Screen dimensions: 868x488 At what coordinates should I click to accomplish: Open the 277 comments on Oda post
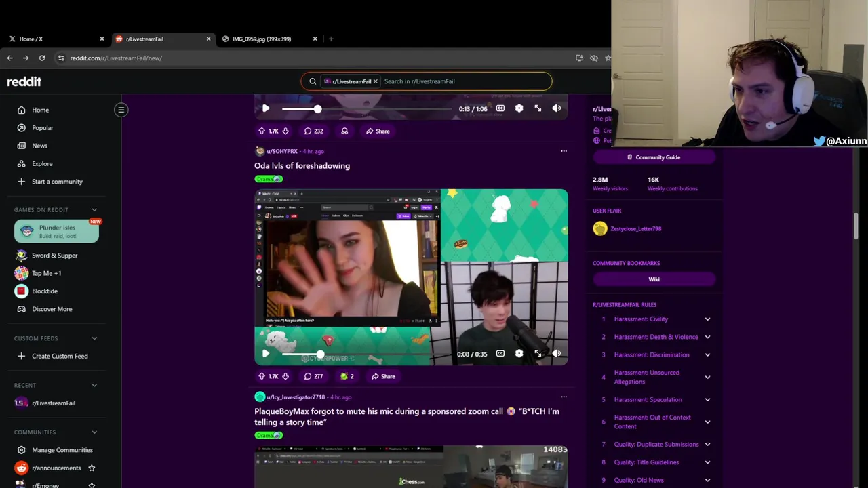coord(313,376)
